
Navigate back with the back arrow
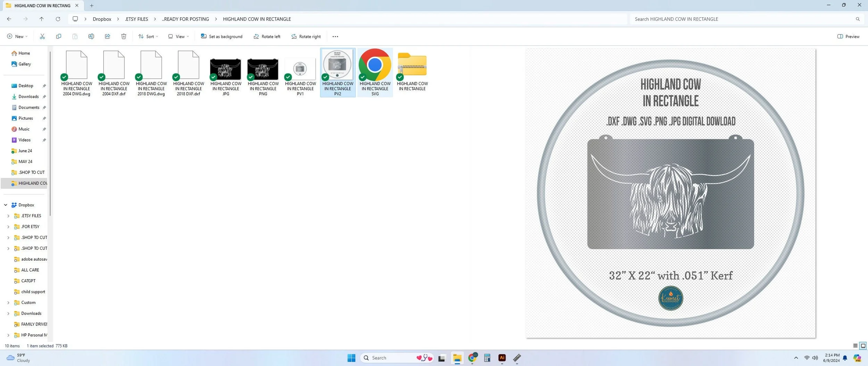(x=9, y=19)
